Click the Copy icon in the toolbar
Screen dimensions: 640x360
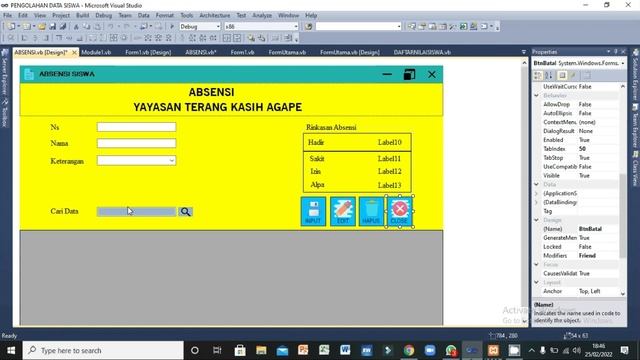(x=87, y=27)
